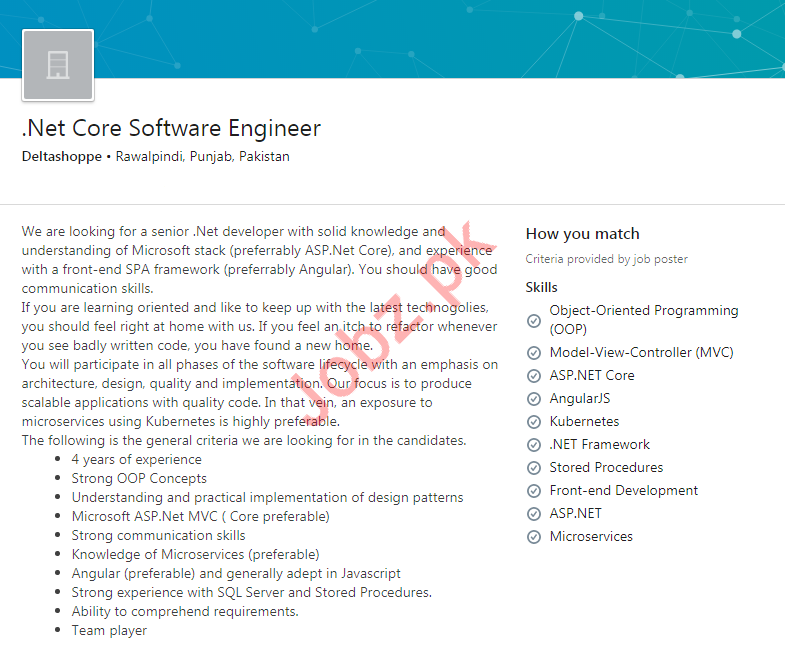Click the checkmark icon next to ASP.NET Core
Image resolution: width=785 pixels, height=651 pixels.
[534, 376]
